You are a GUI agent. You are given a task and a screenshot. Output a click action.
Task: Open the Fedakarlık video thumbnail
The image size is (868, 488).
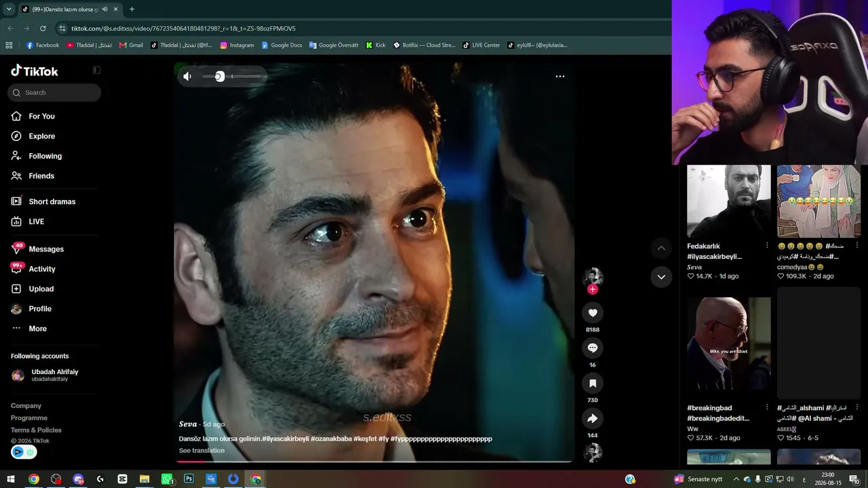click(729, 201)
